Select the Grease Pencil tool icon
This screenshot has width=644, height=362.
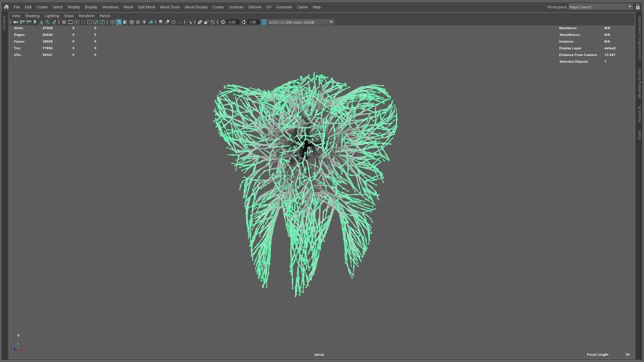[x=54, y=22]
